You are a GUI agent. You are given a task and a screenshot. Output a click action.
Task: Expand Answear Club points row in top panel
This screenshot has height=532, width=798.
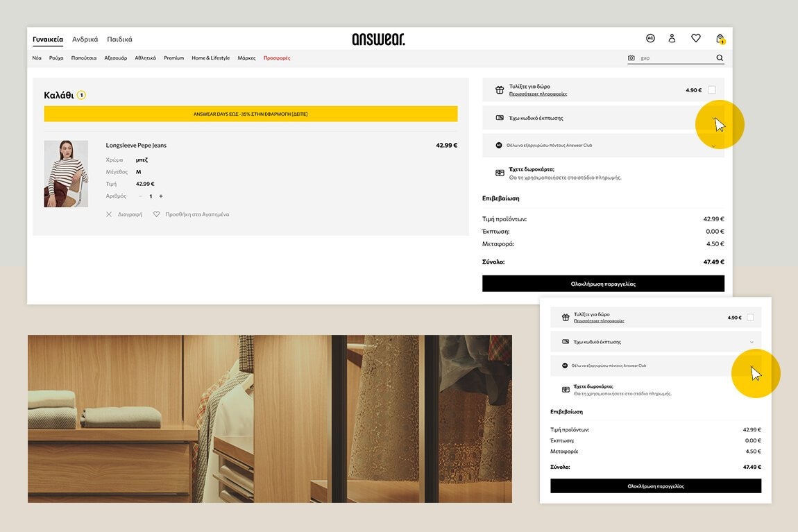(713, 146)
